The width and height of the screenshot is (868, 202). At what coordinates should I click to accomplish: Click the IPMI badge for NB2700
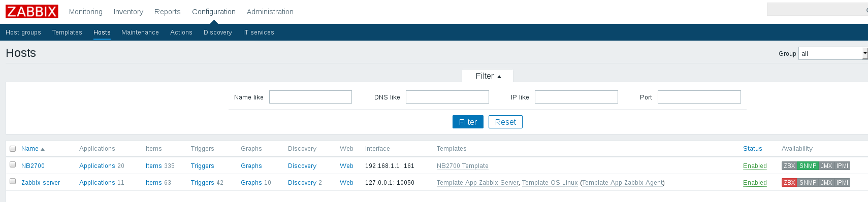(842, 166)
